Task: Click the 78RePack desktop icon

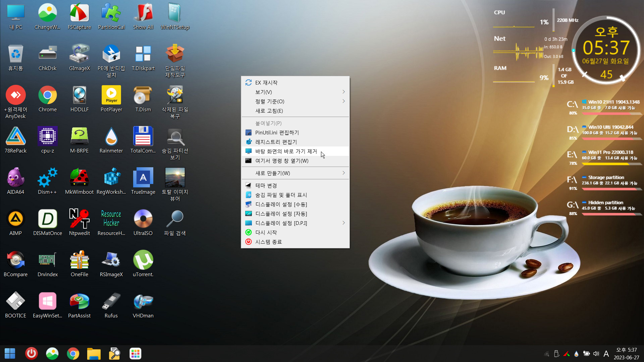Action: point(15,140)
